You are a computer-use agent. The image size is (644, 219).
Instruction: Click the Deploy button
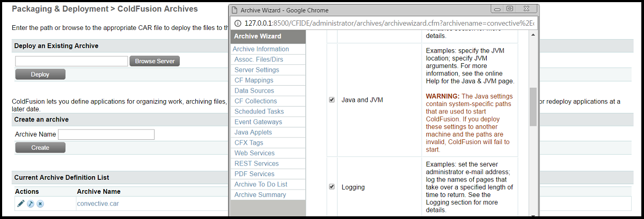coord(40,74)
